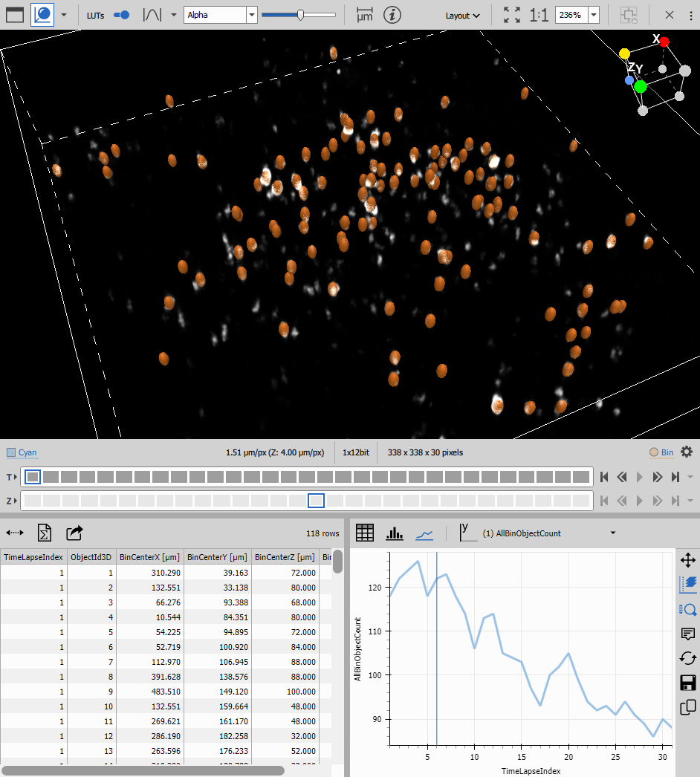The width and height of the screenshot is (700, 777).
Task: Jump to the last time point
Action: click(675, 477)
